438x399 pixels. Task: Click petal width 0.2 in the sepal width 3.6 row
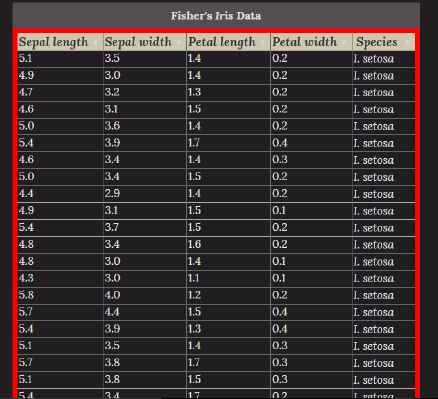coord(311,126)
